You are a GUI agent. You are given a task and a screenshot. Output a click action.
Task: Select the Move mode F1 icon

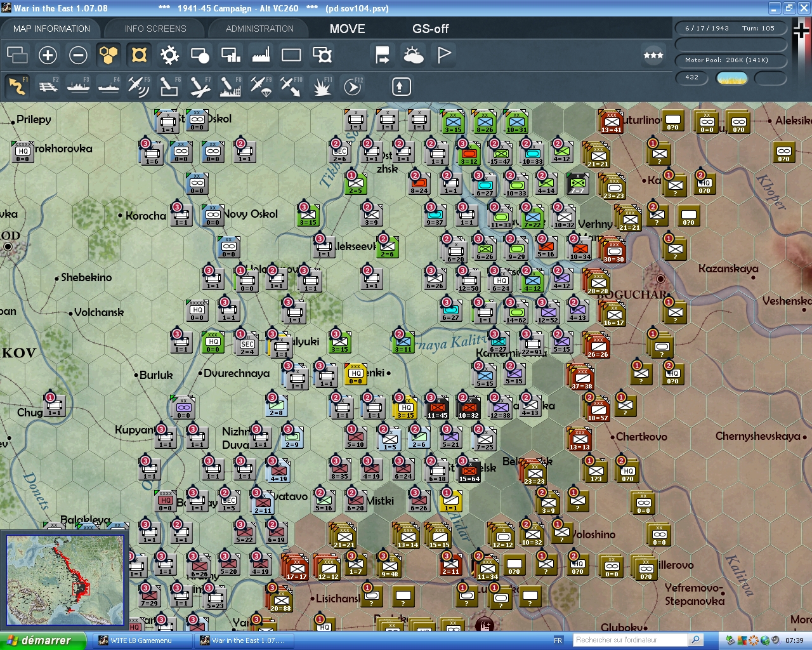pyautogui.click(x=18, y=86)
